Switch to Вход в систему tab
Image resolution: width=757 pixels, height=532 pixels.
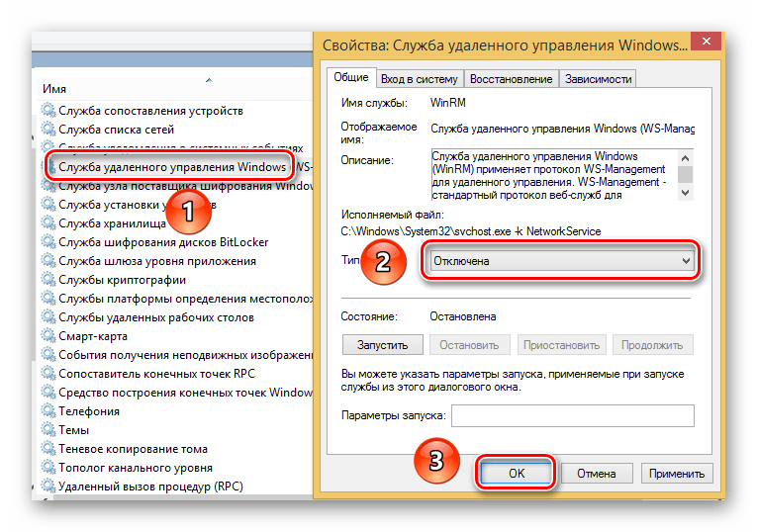pos(419,79)
